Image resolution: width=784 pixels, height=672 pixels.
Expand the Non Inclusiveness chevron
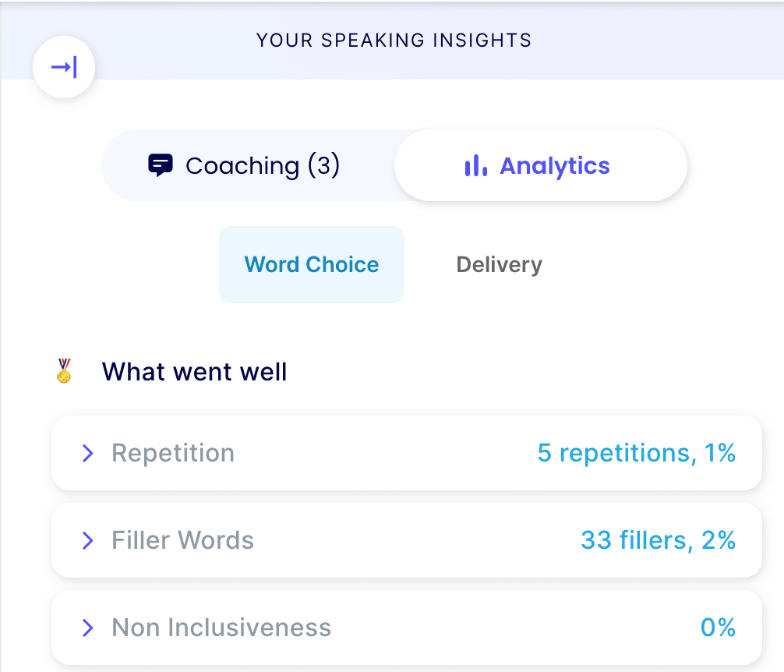(x=87, y=628)
